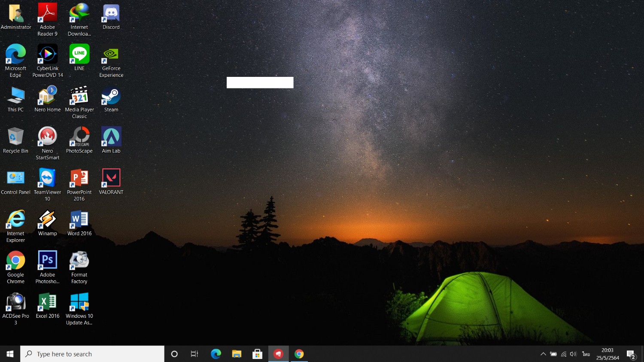This screenshot has width=644, height=362.
Task: Open Task View on taskbar
Action: tap(194, 354)
